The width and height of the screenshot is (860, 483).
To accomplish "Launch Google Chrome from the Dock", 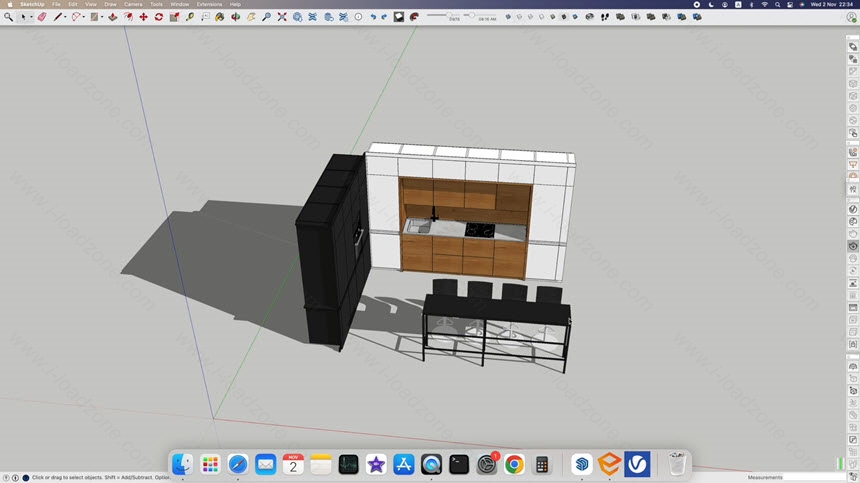I will (x=514, y=464).
